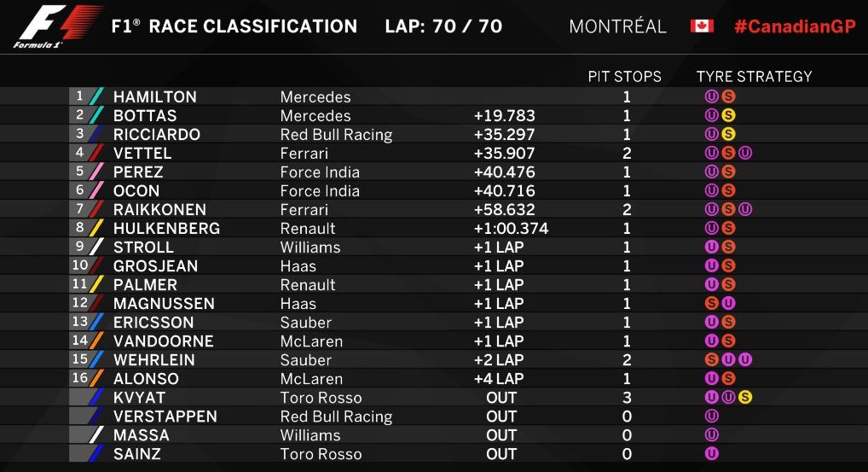
Task: Click Magnussen's first supersoft tyre icon
Action: [x=711, y=303]
